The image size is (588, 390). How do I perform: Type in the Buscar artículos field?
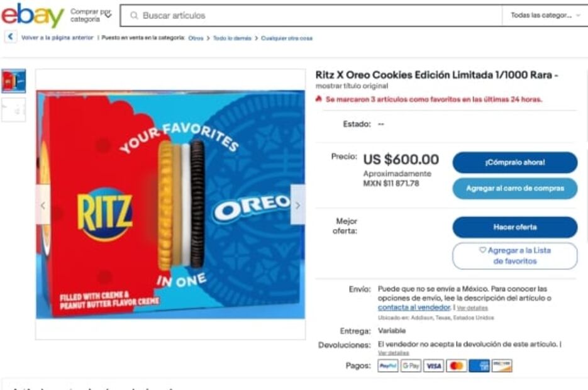(314, 15)
